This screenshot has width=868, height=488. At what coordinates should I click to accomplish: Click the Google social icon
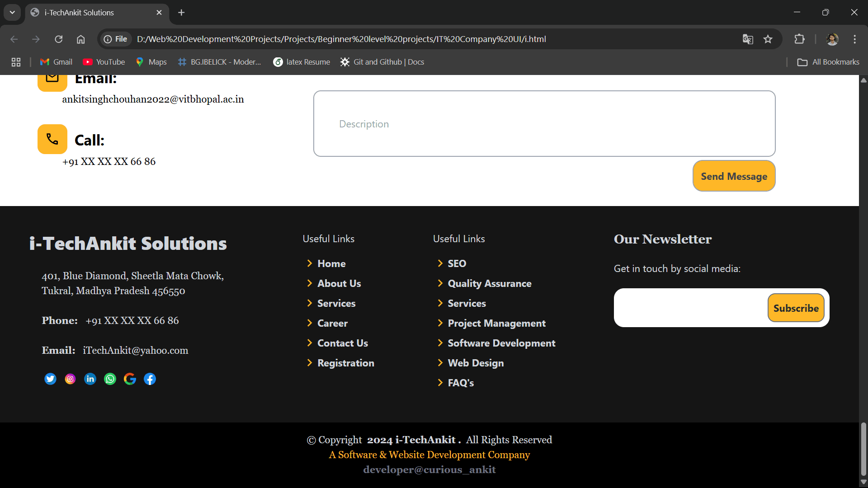click(130, 379)
